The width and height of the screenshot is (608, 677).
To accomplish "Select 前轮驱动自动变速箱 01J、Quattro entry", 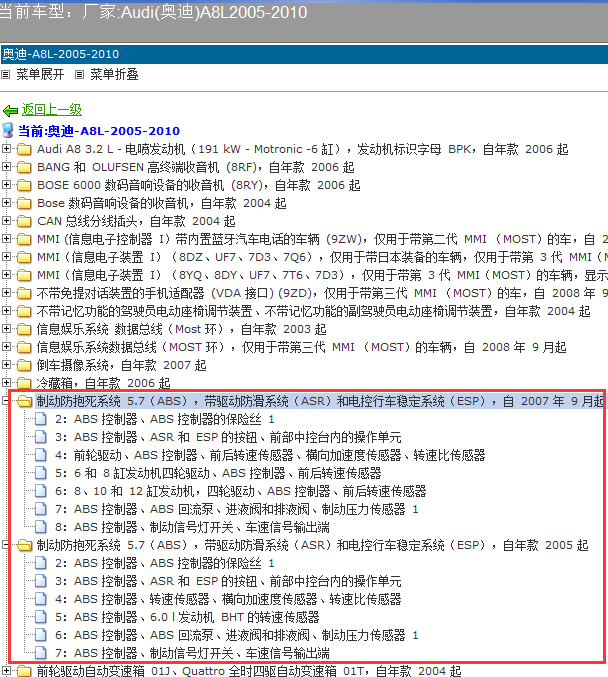I will (249, 671).
